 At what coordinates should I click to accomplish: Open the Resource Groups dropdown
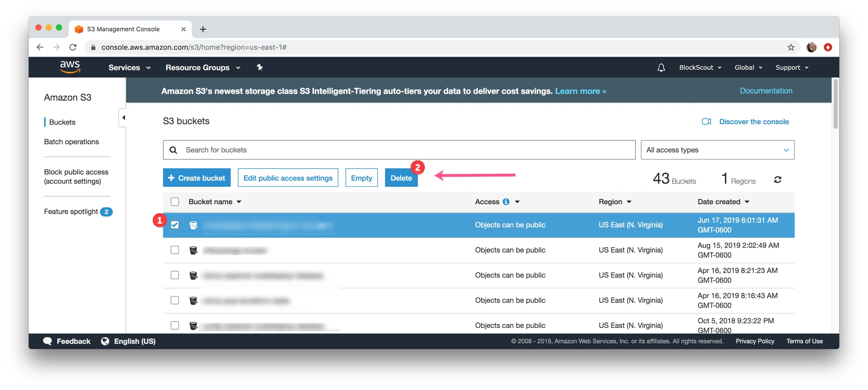click(x=203, y=68)
